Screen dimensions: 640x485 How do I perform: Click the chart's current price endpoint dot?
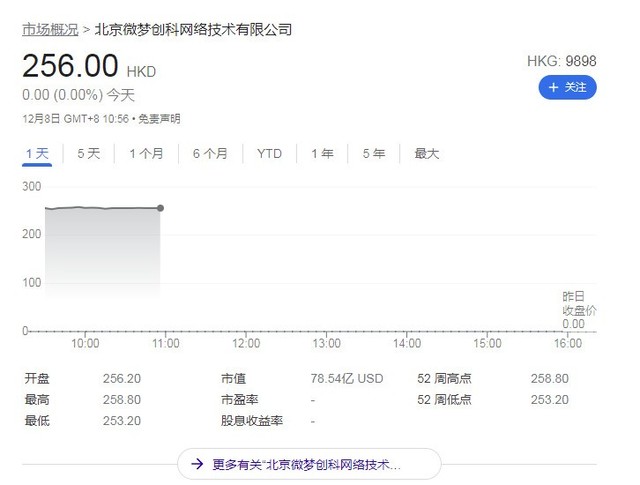(x=160, y=208)
